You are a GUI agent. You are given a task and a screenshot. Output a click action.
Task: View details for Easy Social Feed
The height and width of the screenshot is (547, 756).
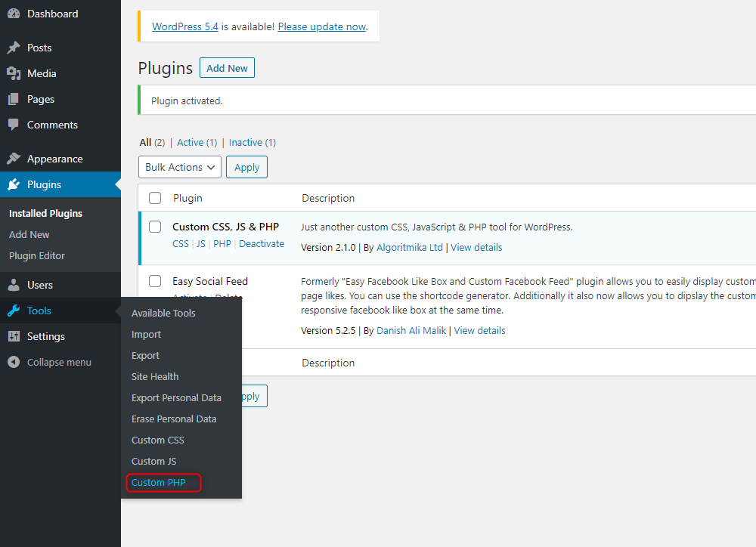(x=480, y=330)
